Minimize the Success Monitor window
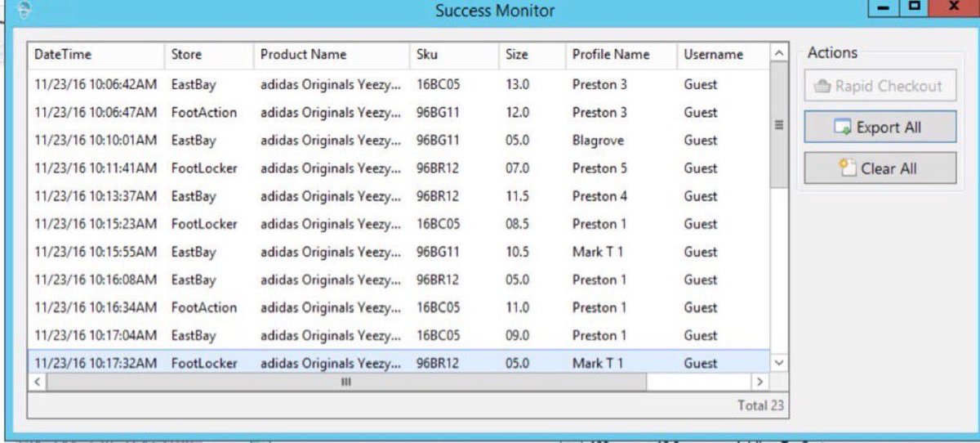This screenshot has width=980, height=443. [x=883, y=7]
